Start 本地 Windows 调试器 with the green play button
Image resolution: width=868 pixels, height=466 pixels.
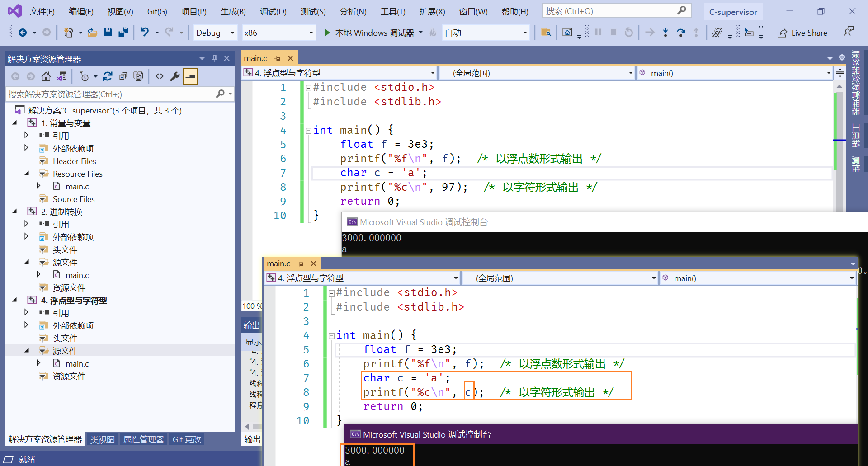pos(326,33)
